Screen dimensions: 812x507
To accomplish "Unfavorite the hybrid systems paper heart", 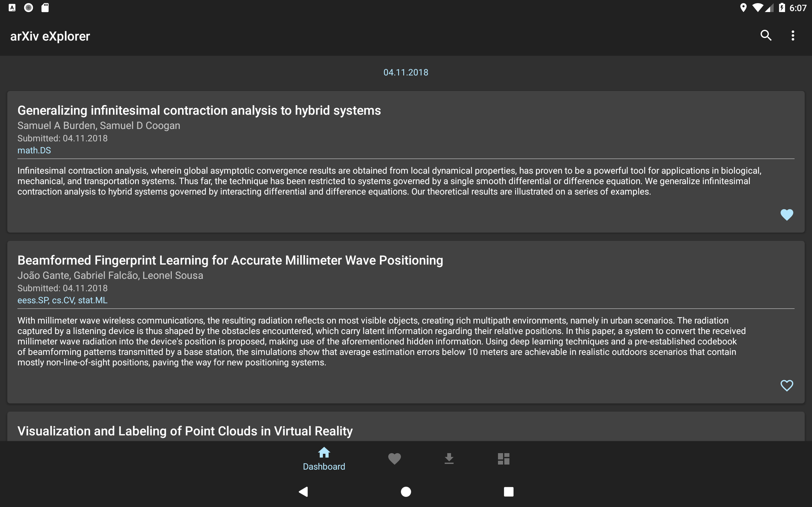I will pos(787,215).
